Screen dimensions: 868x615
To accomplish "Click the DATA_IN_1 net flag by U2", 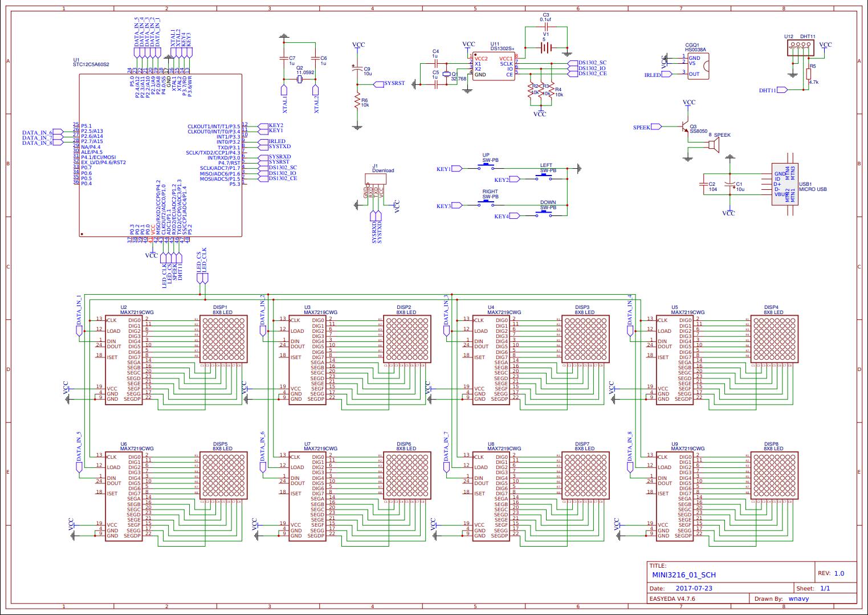I will 79,317.
